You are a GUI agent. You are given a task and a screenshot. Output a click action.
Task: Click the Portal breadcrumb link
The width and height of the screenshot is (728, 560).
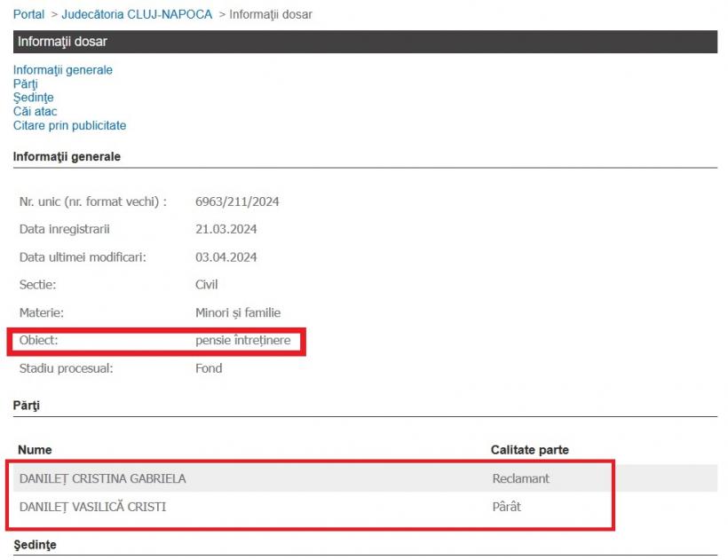coord(28,15)
